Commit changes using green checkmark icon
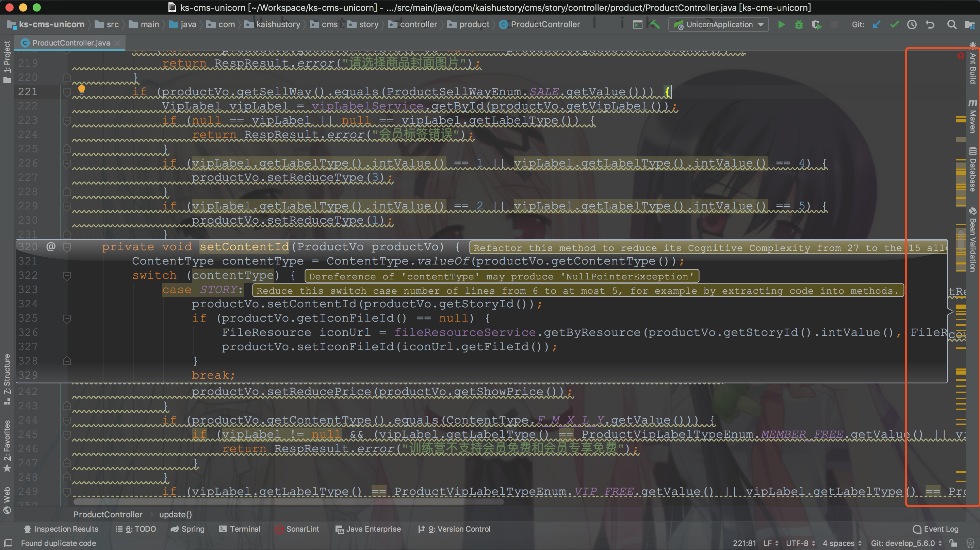This screenshot has width=980, height=550. point(894,25)
